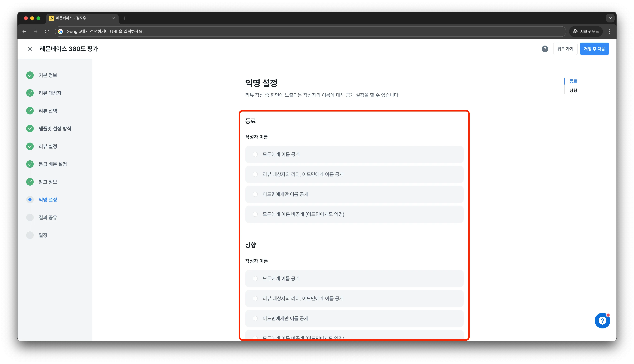Click the green check icon beside 리뷰 대상자
Image resolution: width=634 pixels, height=364 pixels.
pyautogui.click(x=30, y=93)
